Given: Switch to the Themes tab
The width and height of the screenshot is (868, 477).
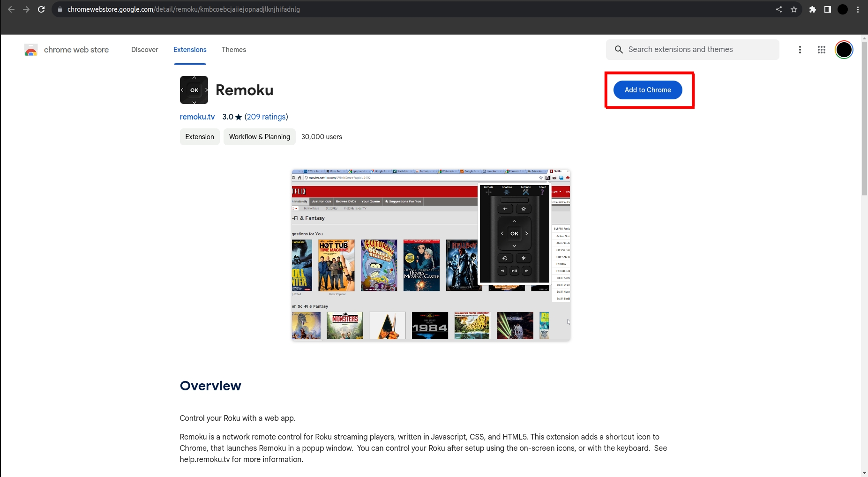Looking at the screenshot, I should (234, 50).
